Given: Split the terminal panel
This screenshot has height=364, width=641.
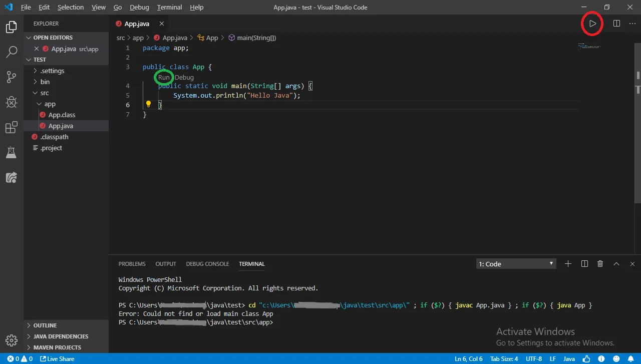Looking at the screenshot, I should [x=584, y=264].
